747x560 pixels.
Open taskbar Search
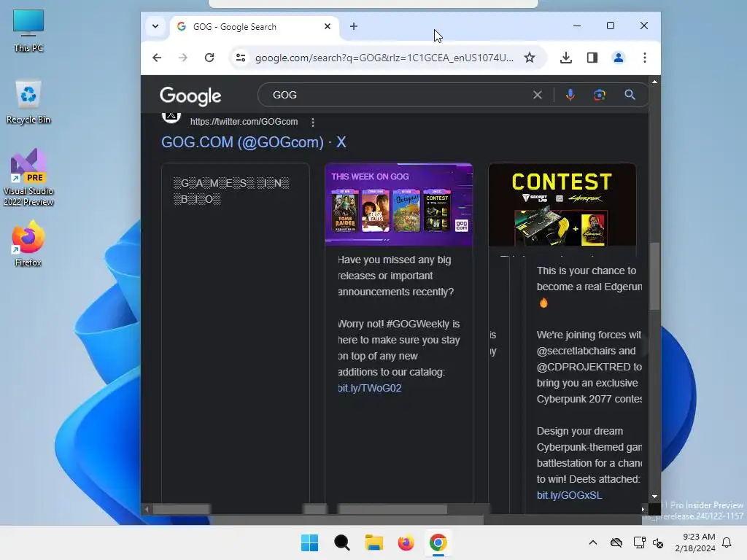click(x=341, y=542)
